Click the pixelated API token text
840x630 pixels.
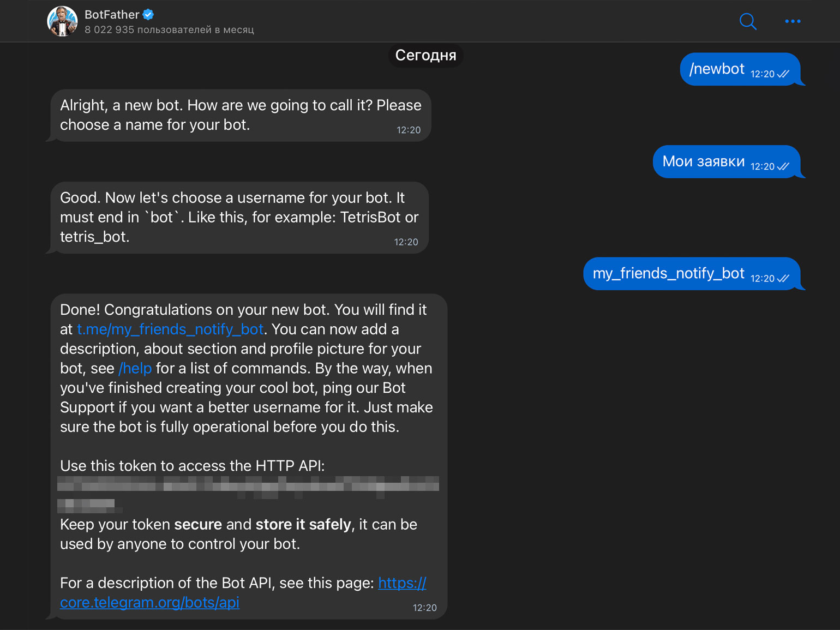[248, 484]
